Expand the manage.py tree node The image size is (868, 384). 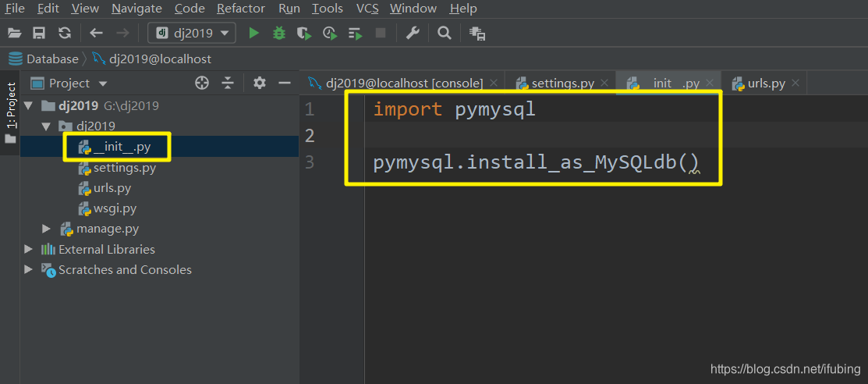coord(47,229)
